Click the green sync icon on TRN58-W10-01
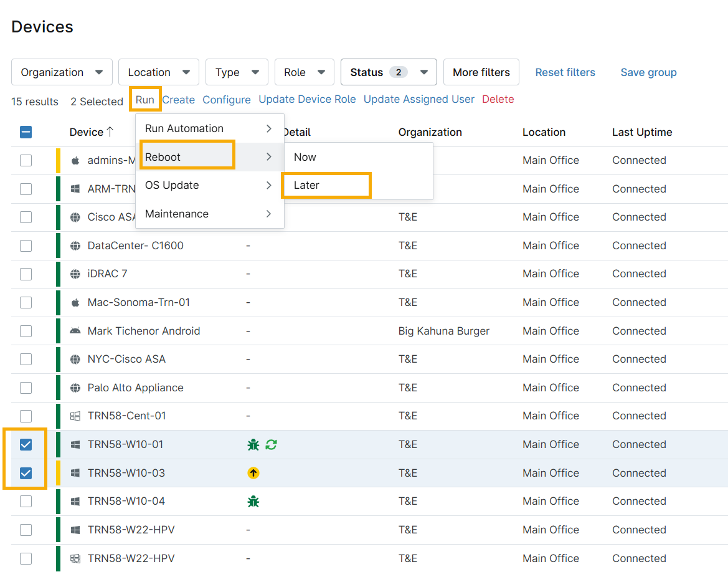This screenshot has height=587, width=728. (271, 444)
